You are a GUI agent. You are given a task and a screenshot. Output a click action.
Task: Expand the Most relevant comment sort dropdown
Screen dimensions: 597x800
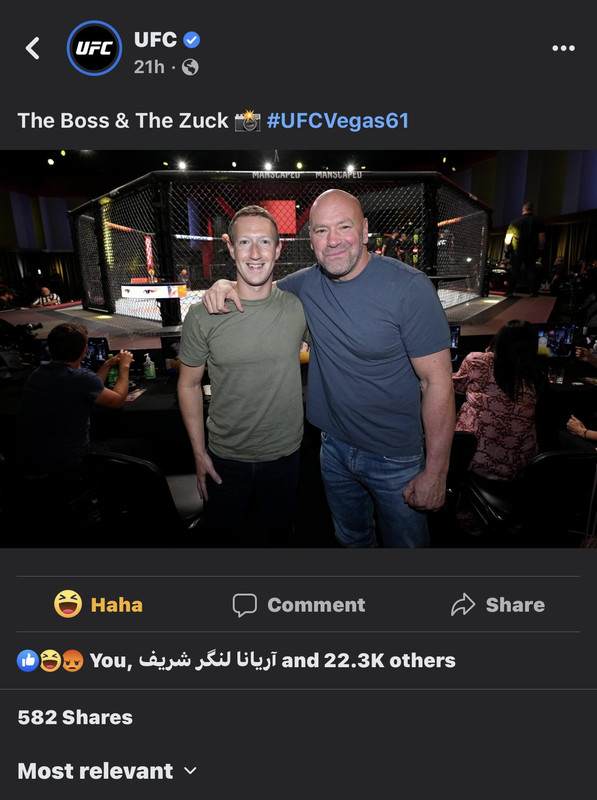[x=107, y=771]
